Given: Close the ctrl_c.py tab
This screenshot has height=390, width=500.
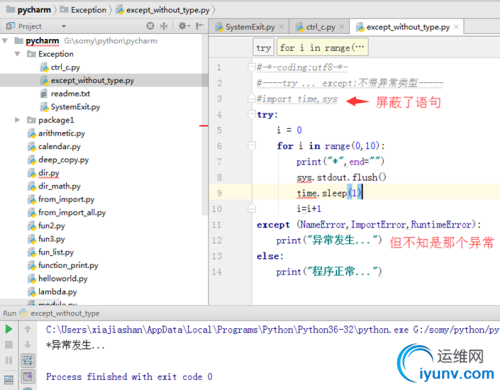Looking at the screenshot, I should pos(342,27).
